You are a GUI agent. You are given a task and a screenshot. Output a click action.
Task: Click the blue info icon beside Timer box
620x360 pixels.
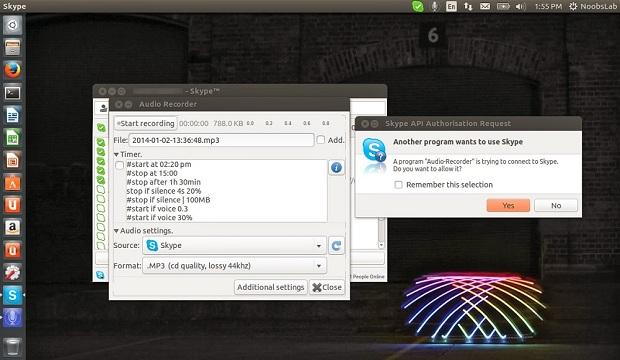(336, 168)
